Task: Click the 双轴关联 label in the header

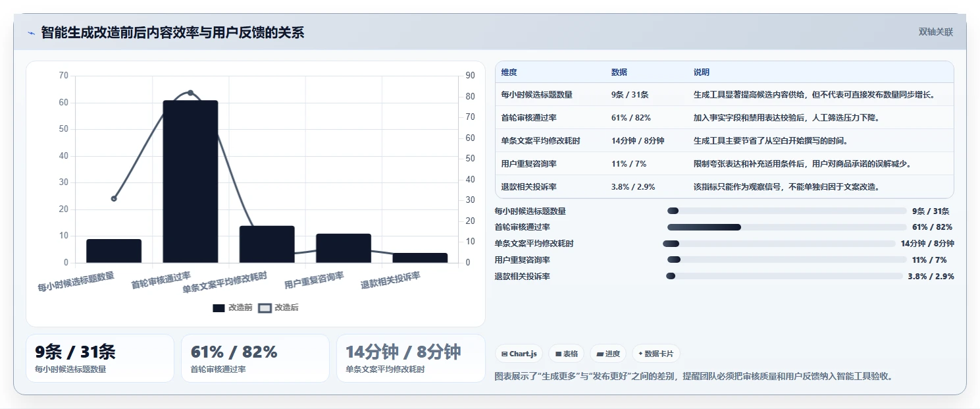Action: point(935,32)
